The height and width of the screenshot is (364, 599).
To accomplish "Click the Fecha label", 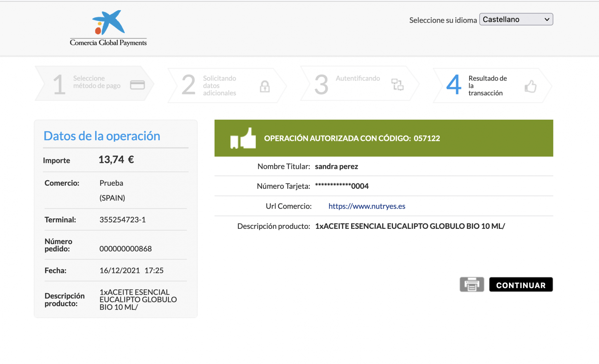I will click(56, 270).
